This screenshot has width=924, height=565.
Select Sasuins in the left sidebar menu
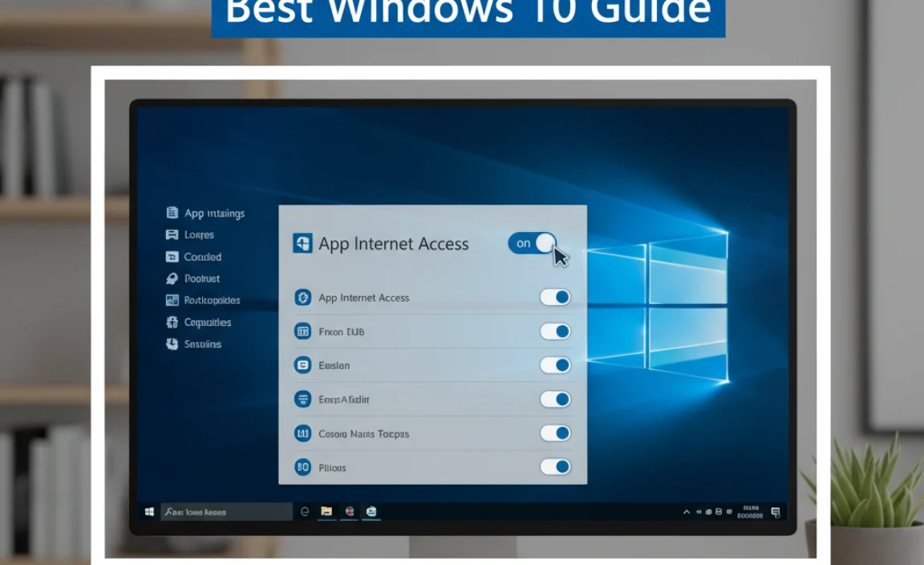(202, 343)
